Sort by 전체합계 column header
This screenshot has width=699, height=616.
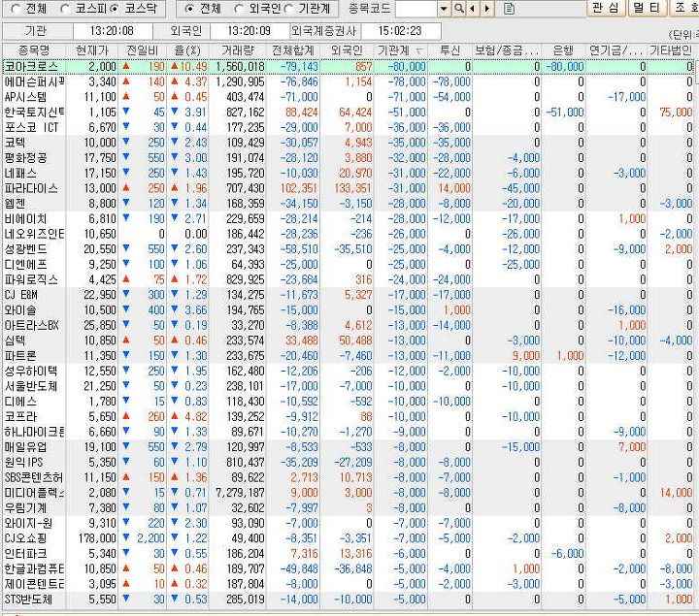tap(293, 50)
